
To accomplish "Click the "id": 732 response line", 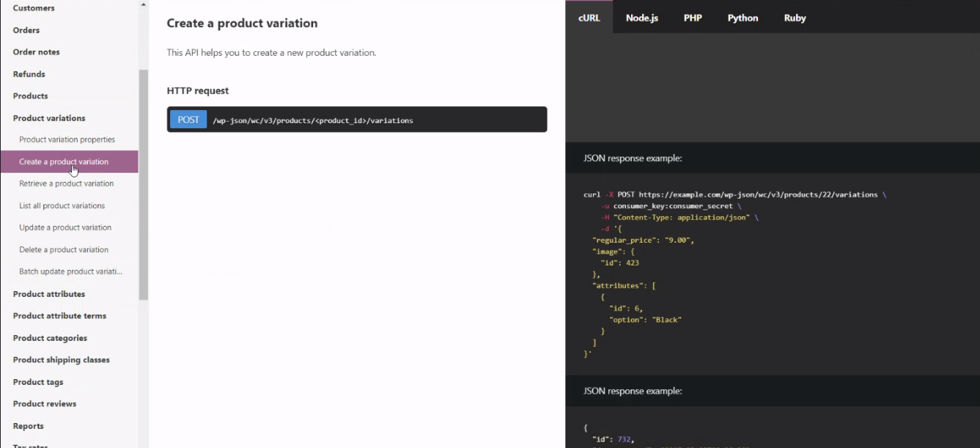I will coord(613,440).
